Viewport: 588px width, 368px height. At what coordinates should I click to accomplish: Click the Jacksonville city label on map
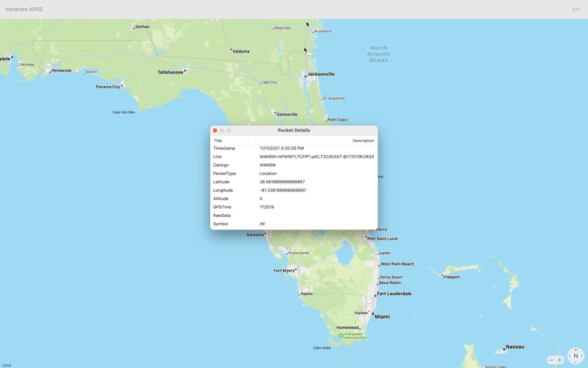(x=321, y=74)
